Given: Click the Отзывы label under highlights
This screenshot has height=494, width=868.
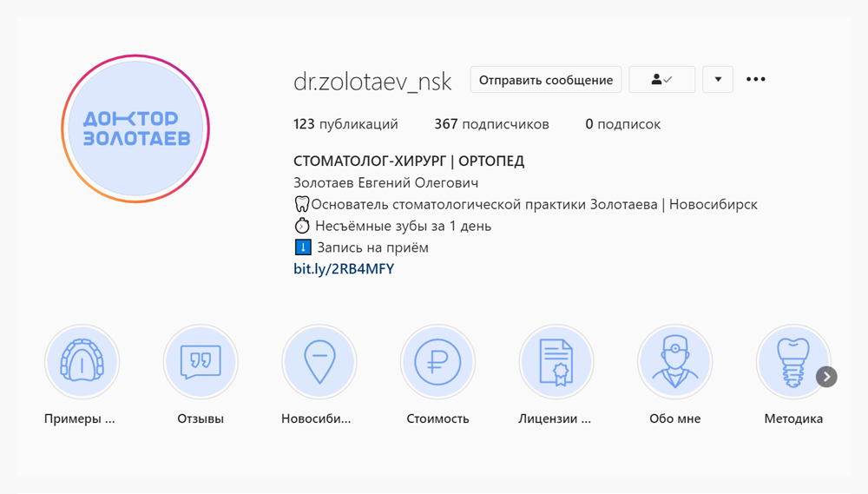Looking at the screenshot, I should tap(201, 418).
